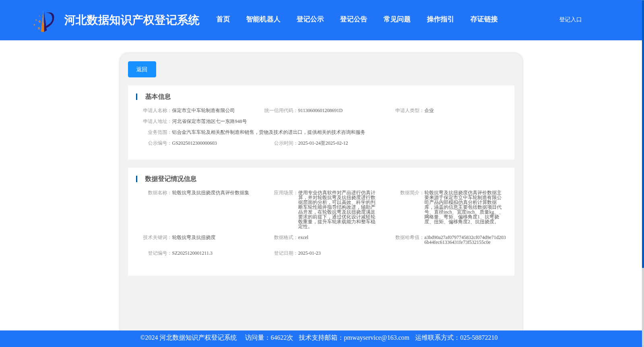Click support email pmwayservice@163.com
The width and height of the screenshot is (644, 347).
[376, 338]
